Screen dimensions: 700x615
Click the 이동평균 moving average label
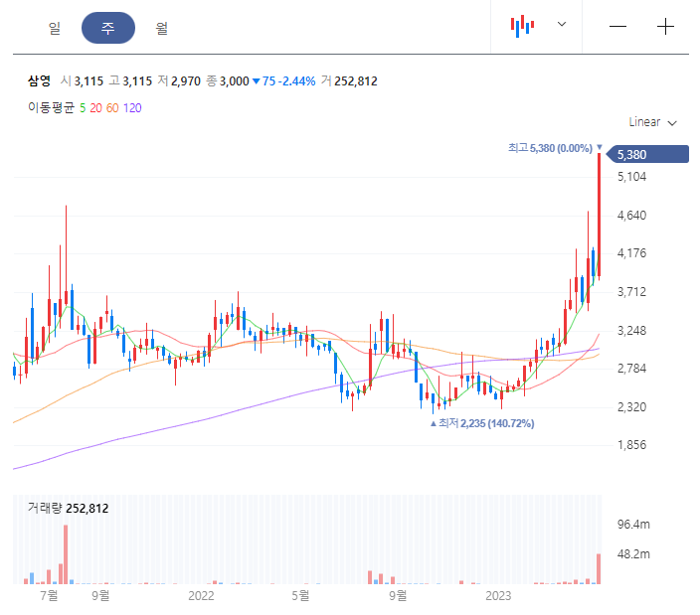51,108
